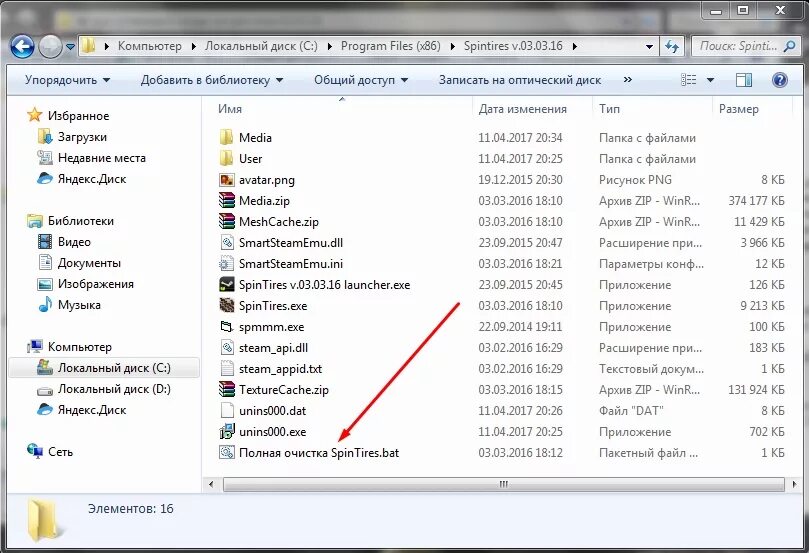Select Компьютер in address breadcrumb
The image size is (809, 553).
point(150,46)
